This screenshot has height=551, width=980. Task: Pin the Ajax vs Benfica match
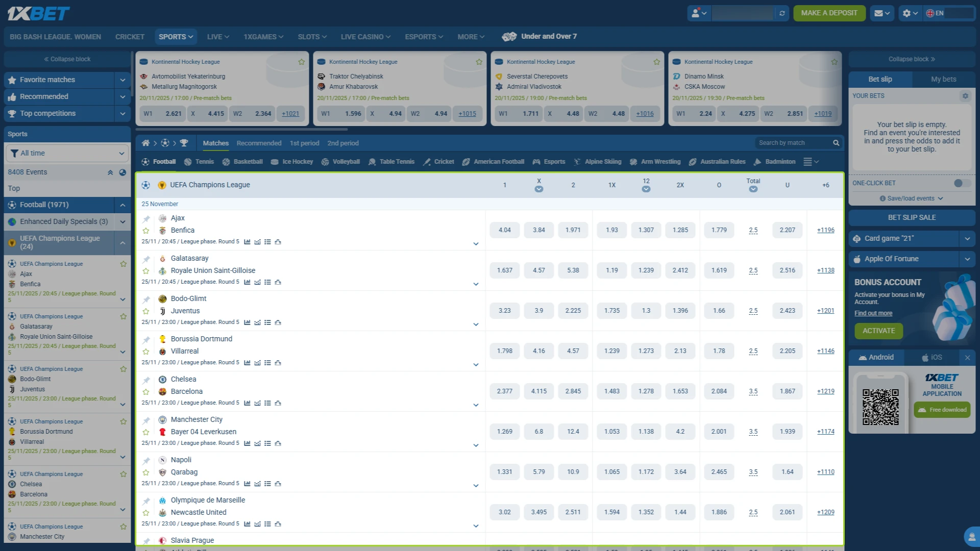tap(146, 219)
